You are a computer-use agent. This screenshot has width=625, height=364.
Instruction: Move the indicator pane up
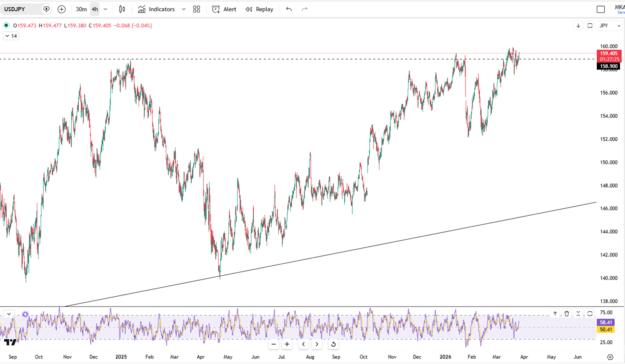[555, 314]
